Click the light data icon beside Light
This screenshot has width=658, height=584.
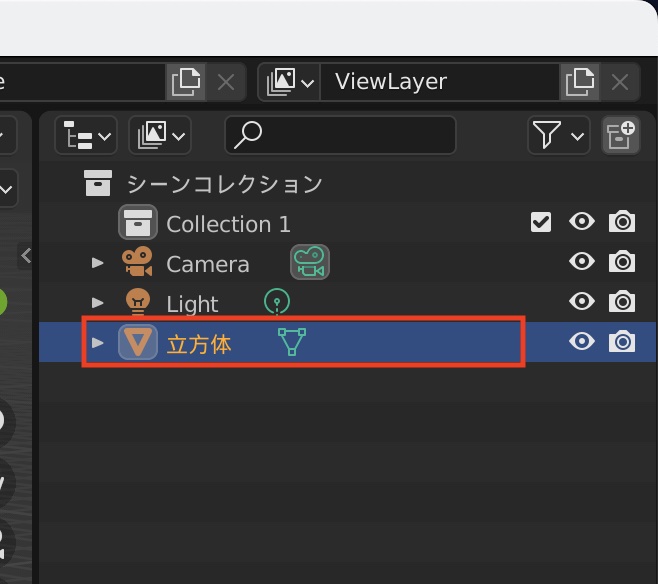point(276,302)
